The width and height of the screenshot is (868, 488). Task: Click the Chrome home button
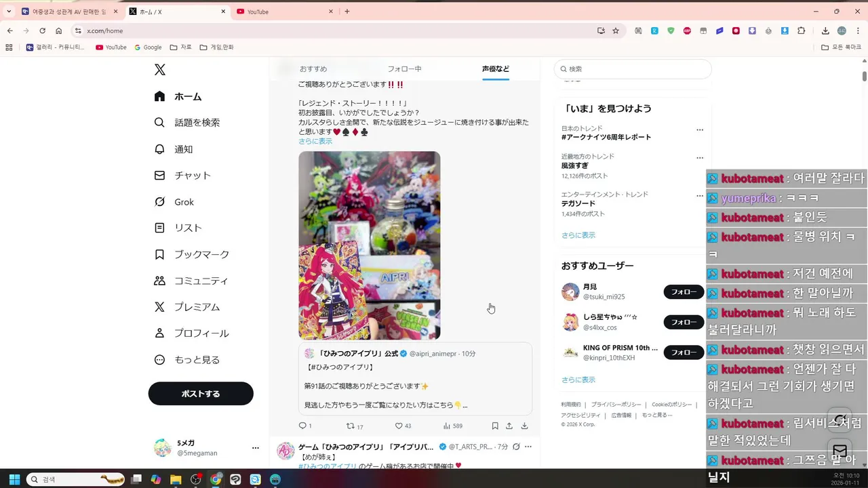[59, 30]
